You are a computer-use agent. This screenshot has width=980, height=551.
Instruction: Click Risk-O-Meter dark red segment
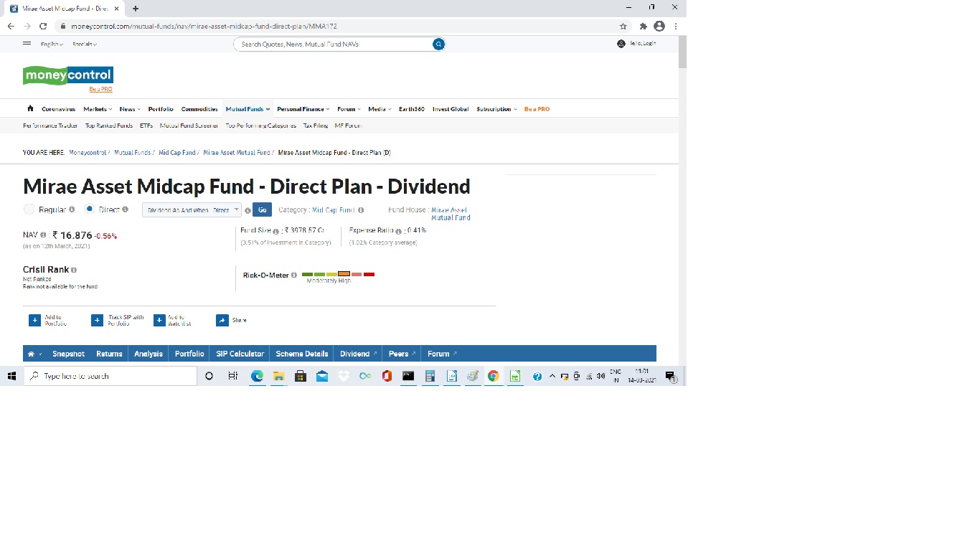coord(369,274)
